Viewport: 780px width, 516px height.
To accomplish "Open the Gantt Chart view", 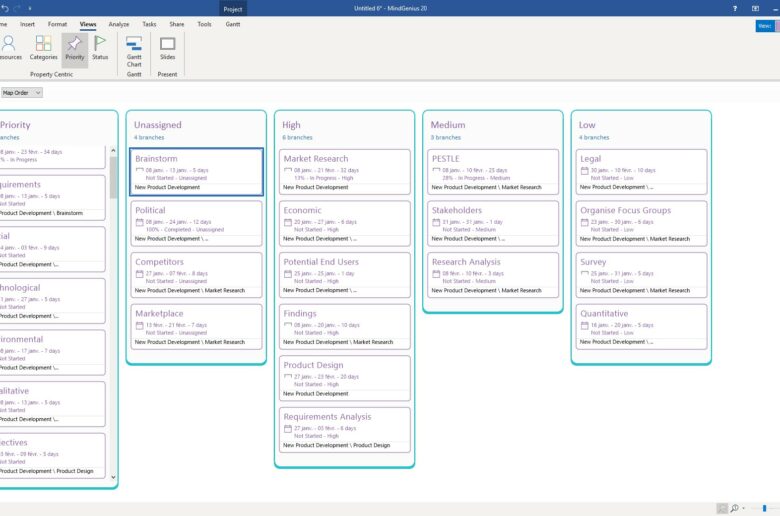I will [134, 50].
